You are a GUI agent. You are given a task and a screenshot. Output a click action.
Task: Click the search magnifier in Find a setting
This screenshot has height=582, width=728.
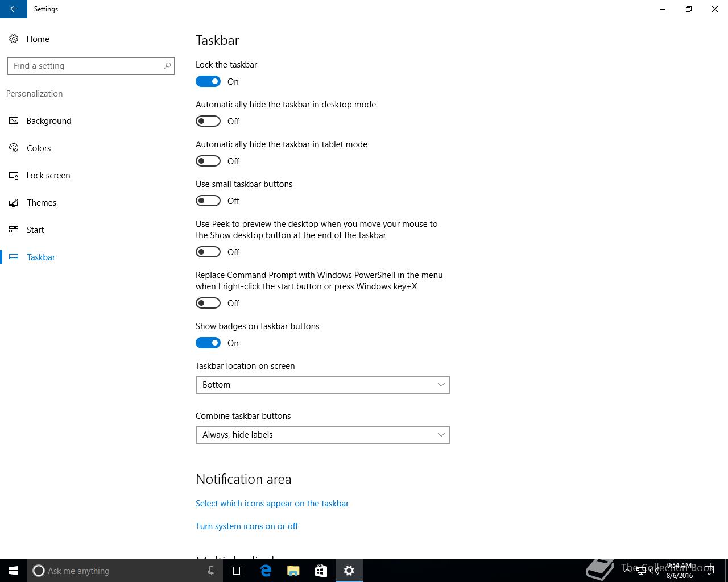tap(167, 66)
